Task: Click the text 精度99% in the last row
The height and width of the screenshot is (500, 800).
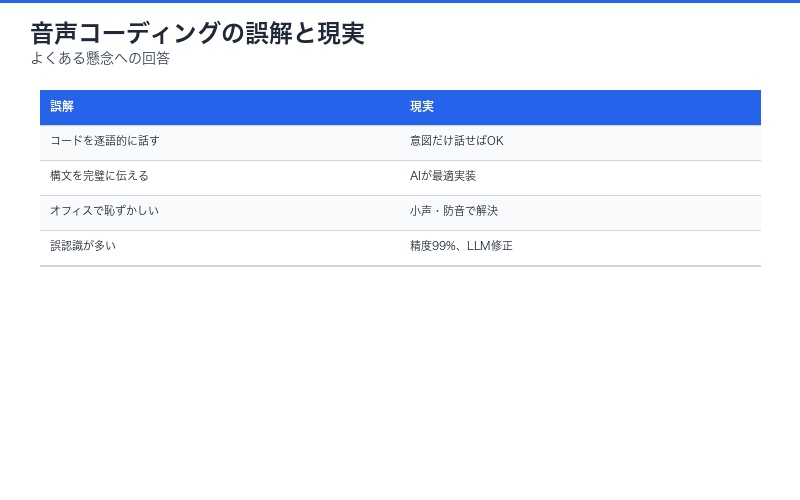Action: [x=433, y=246]
